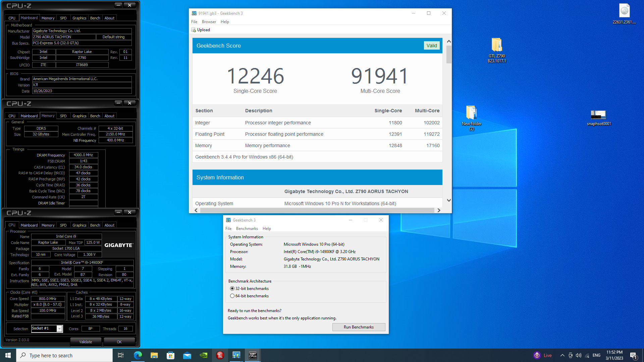Click ENG language indicator in tray
This screenshot has height=362, width=644.
click(x=596, y=355)
